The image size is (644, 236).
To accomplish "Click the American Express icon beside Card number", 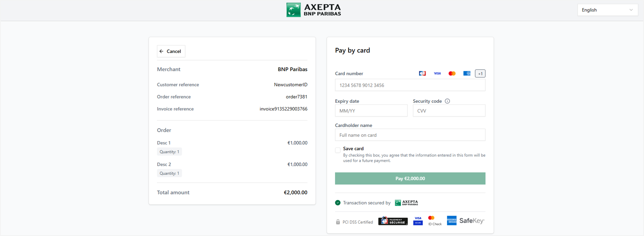I will 467,73.
